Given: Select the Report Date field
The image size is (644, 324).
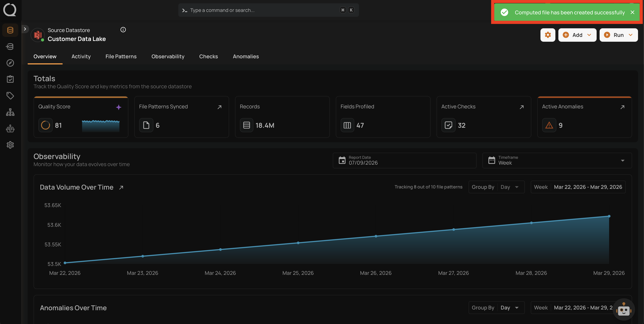Looking at the screenshot, I should 404,161.
